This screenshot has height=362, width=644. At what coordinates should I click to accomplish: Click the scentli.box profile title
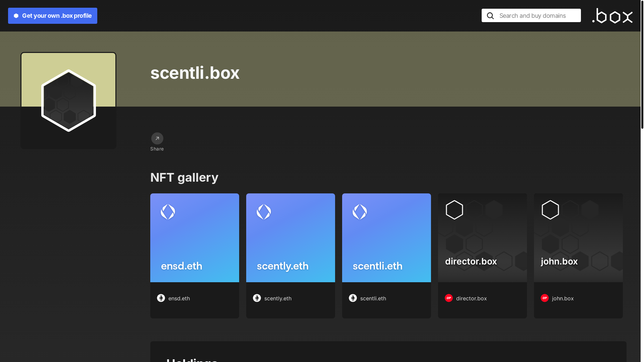[195, 73]
